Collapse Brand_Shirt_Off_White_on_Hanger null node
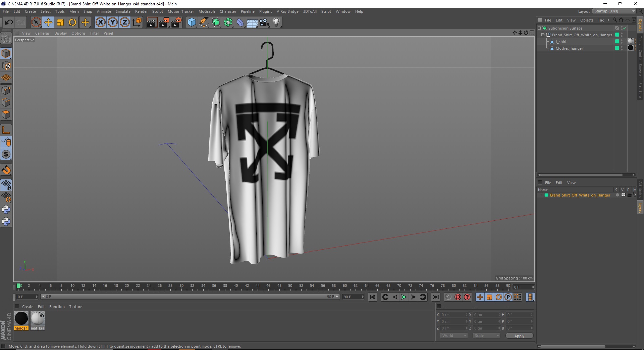The image size is (644, 350). point(543,35)
